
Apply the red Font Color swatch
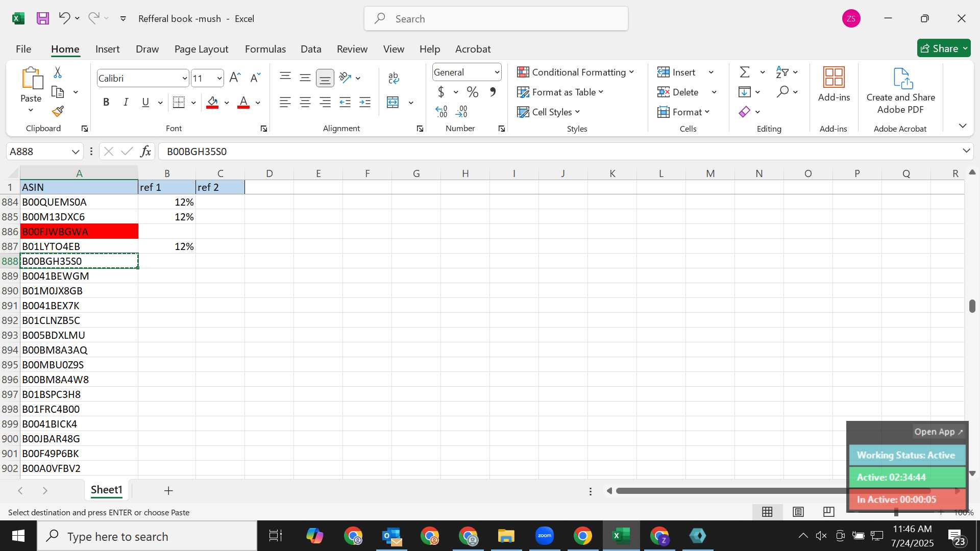click(243, 103)
